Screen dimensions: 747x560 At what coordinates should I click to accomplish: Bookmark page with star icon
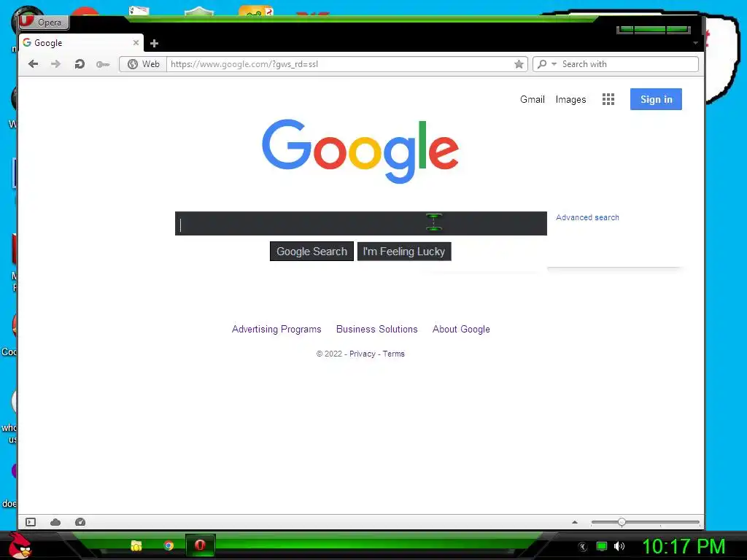click(519, 64)
